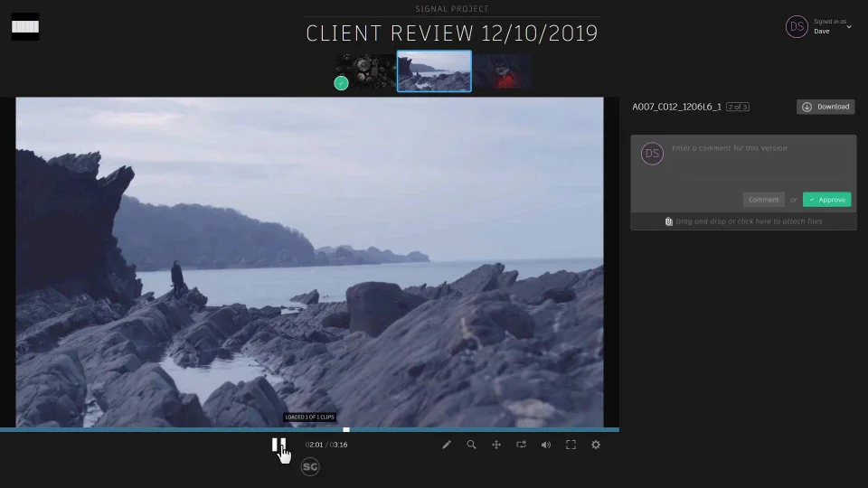Approve this version
The width and height of the screenshot is (868, 488).
(x=827, y=200)
